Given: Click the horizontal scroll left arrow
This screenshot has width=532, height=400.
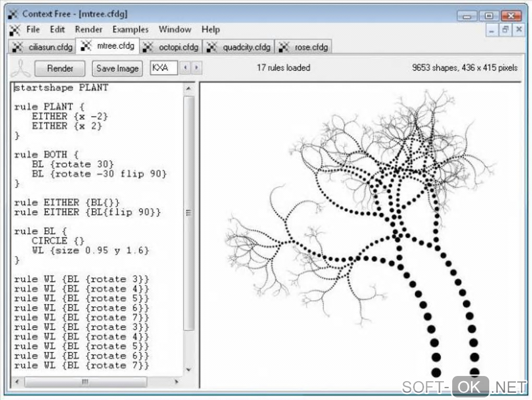Looking at the screenshot, I should click(17, 382).
